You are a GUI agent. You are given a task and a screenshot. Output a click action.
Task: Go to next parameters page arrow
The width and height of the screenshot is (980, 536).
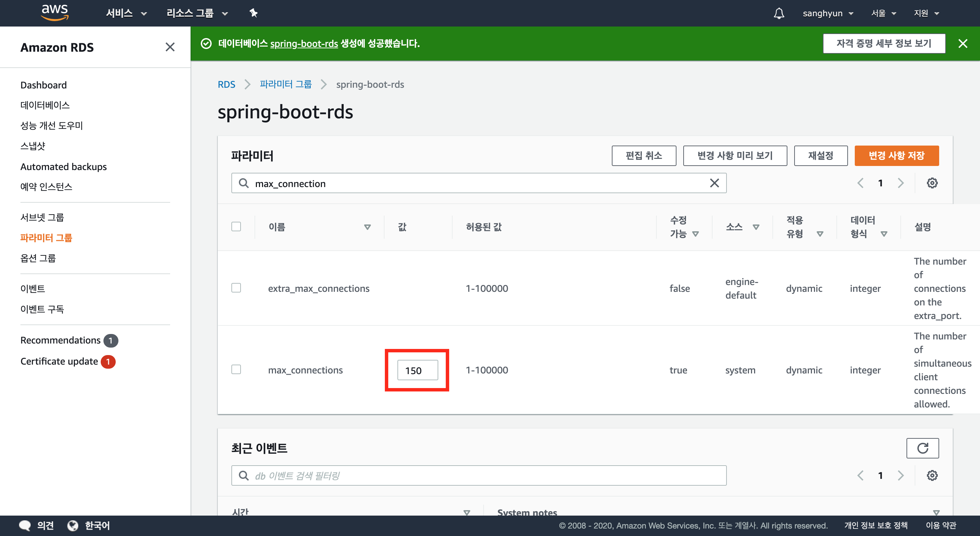[x=900, y=183]
